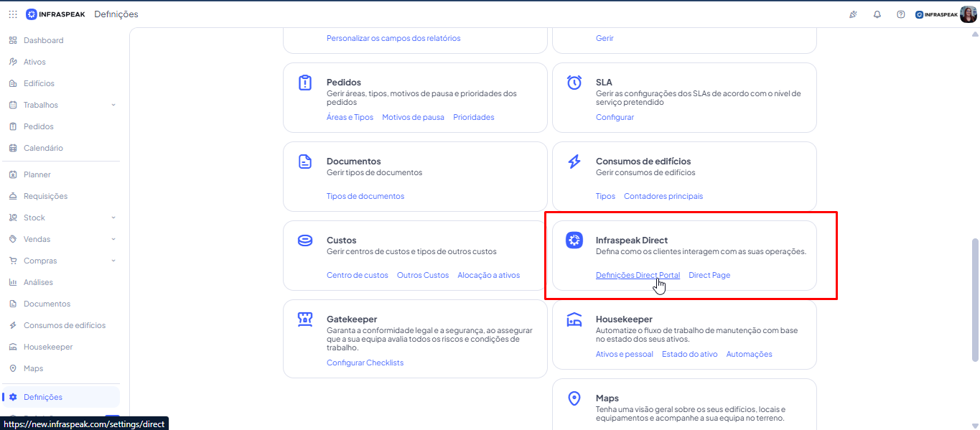This screenshot has width=980, height=430.
Task: Click the Gatekeeper card icon
Action: pyautogui.click(x=305, y=319)
